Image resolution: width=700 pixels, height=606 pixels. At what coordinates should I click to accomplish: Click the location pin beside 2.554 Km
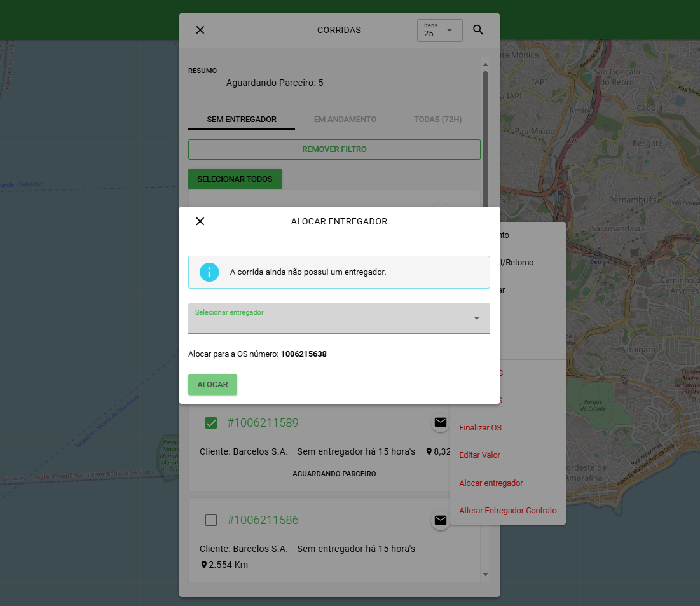[x=204, y=565]
